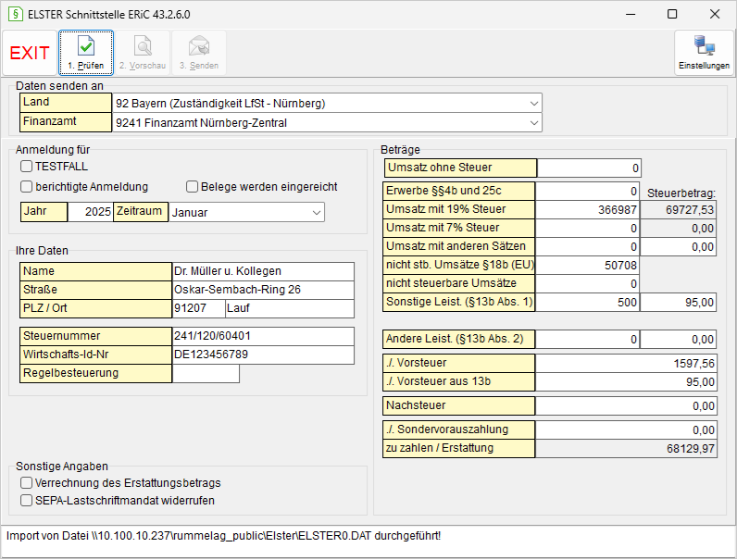The height and width of the screenshot is (560, 737).
Task: Click nicht stb. Umsätze §18b value 50708
Action: [x=587, y=266]
